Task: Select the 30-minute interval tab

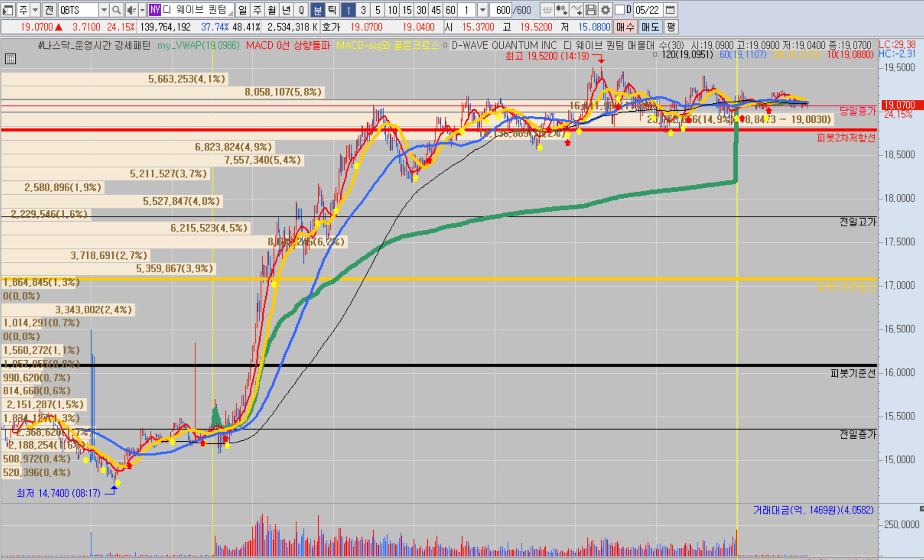Action: click(x=421, y=10)
